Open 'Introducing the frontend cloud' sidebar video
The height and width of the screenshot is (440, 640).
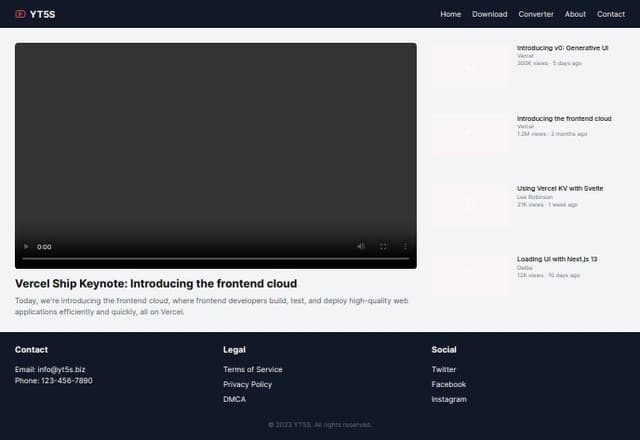click(x=564, y=118)
